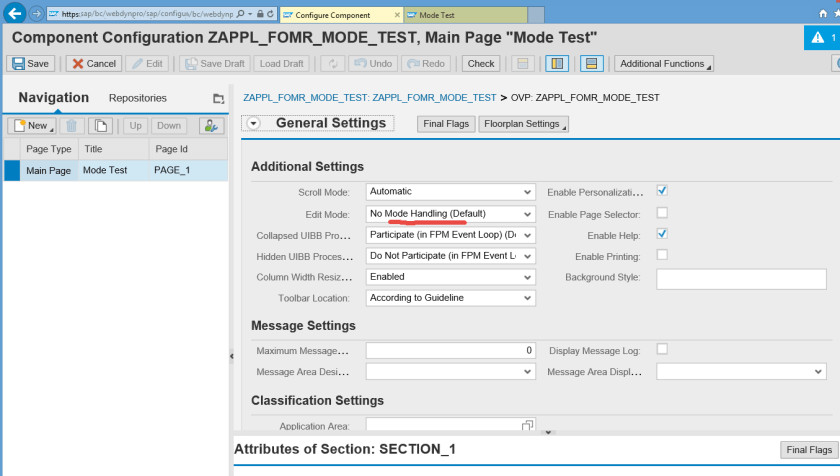The height and width of the screenshot is (476, 840).
Task: Click the copy page icon in Navigation
Action: pyautogui.click(x=100, y=126)
